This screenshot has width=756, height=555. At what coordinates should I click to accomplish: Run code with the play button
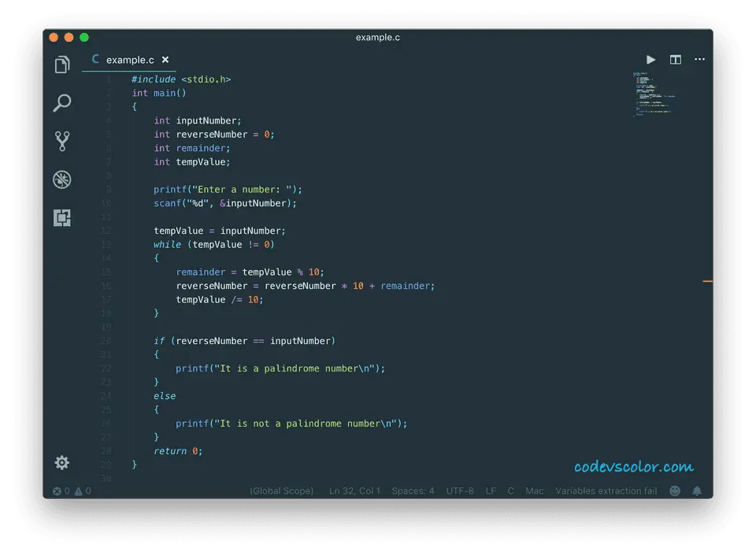pyautogui.click(x=650, y=60)
